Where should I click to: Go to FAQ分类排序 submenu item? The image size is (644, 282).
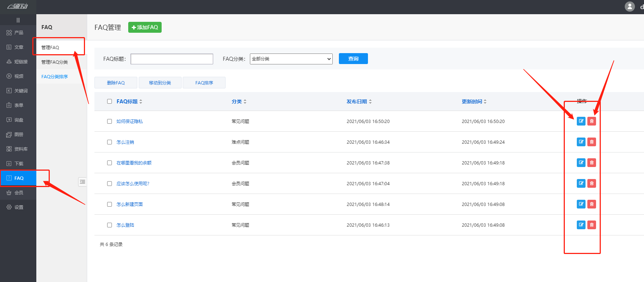(x=54, y=77)
